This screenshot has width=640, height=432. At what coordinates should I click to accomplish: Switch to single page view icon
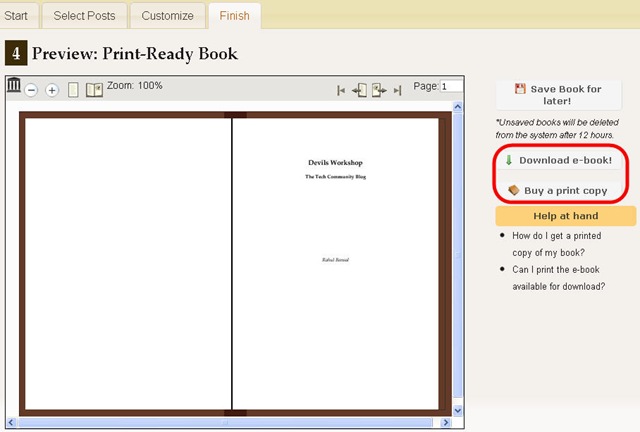[x=73, y=90]
